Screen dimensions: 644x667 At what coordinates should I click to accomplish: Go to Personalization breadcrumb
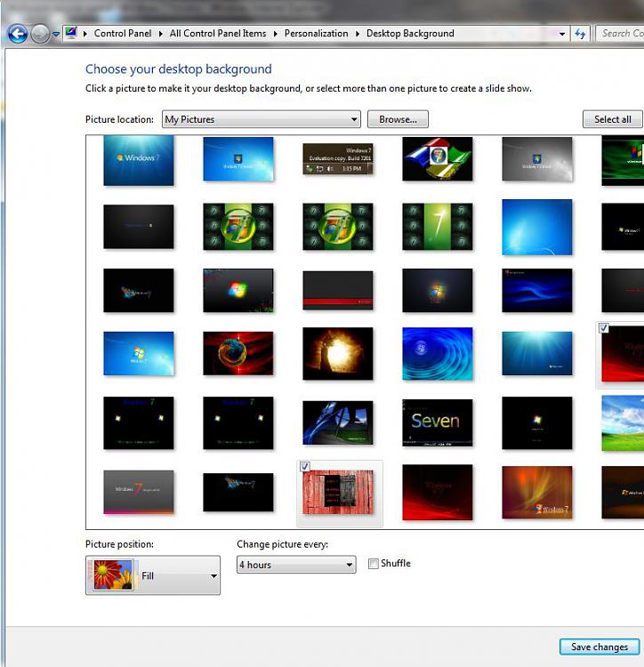tap(316, 33)
